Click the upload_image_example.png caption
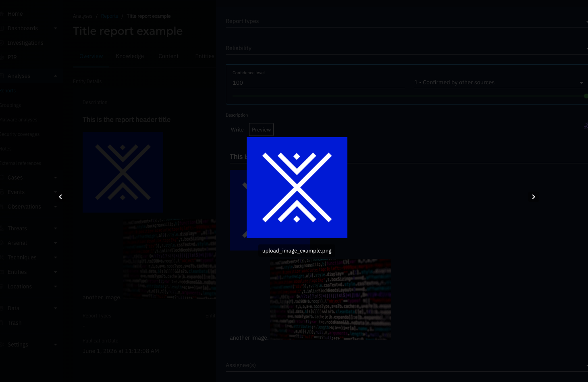588x382 pixels. [x=297, y=250]
